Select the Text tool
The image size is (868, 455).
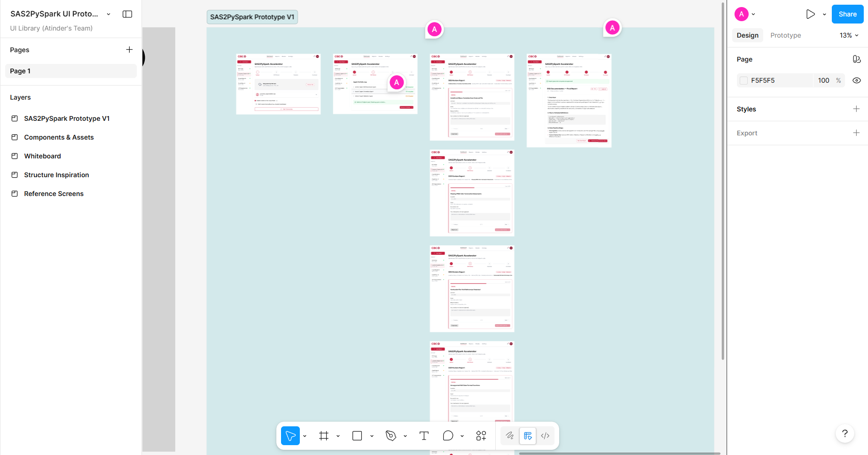click(x=423, y=436)
